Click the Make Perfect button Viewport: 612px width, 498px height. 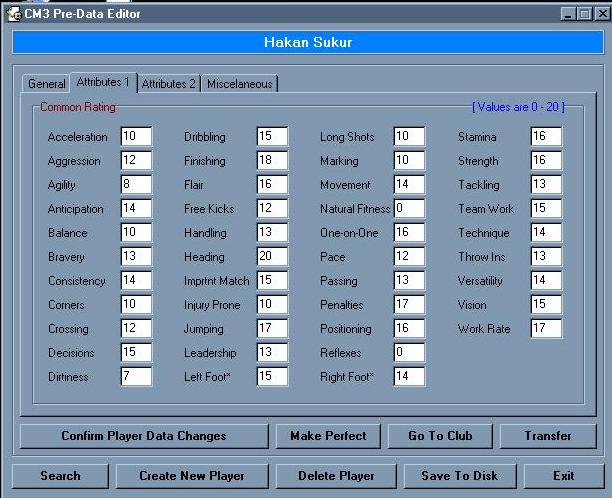328,436
